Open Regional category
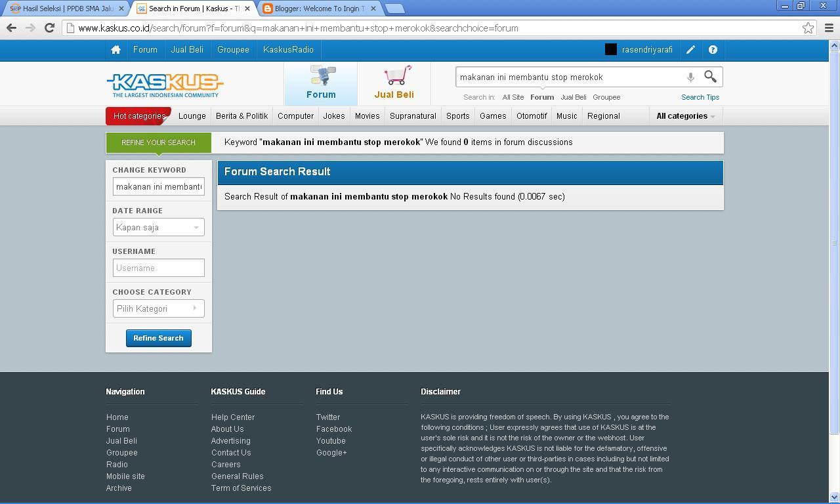 click(x=604, y=116)
